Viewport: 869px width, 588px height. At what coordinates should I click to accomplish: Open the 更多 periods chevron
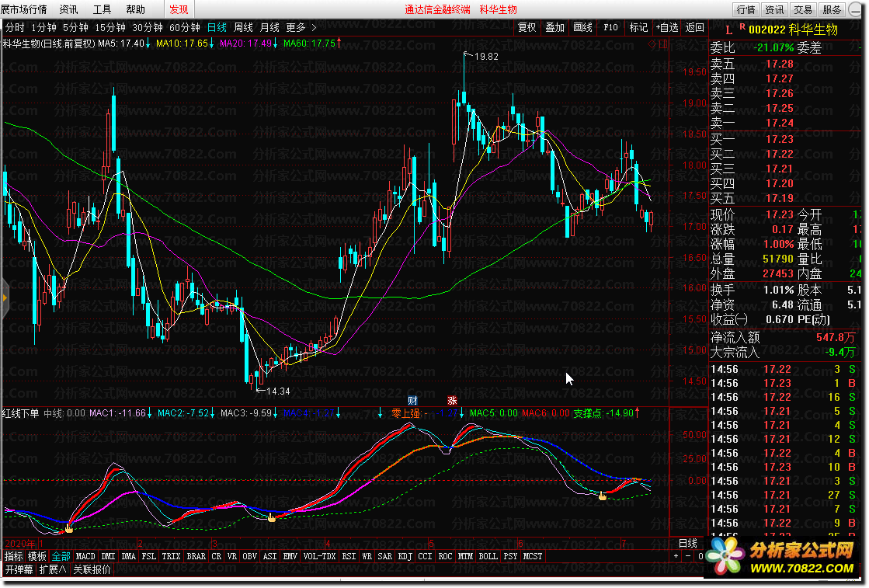pos(315,27)
